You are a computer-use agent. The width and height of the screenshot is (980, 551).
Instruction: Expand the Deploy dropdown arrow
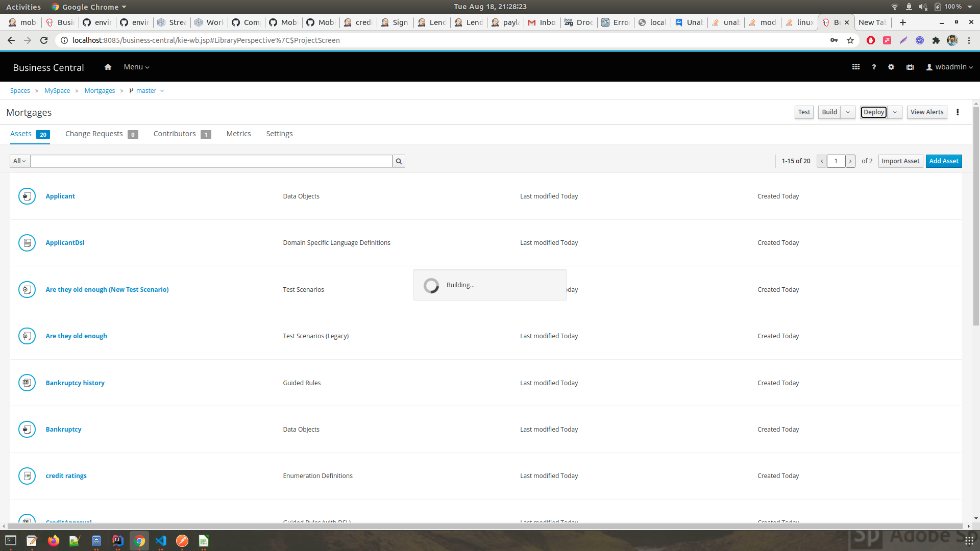(895, 112)
